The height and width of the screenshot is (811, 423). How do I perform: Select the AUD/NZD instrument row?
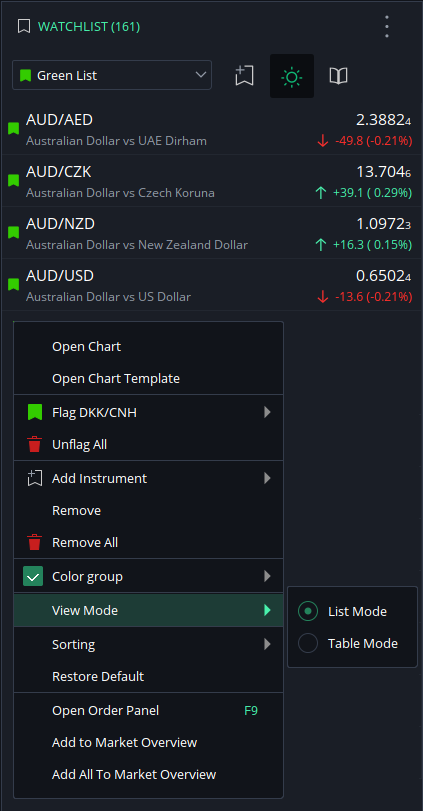212,233
